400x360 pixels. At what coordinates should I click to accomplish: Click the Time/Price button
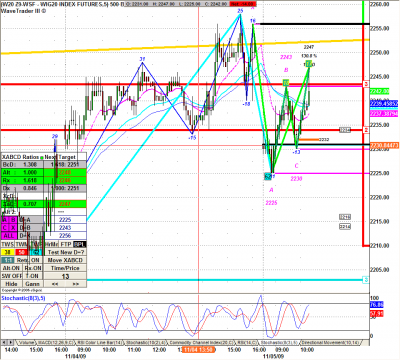pyautogui.click(x=65, y=268)
